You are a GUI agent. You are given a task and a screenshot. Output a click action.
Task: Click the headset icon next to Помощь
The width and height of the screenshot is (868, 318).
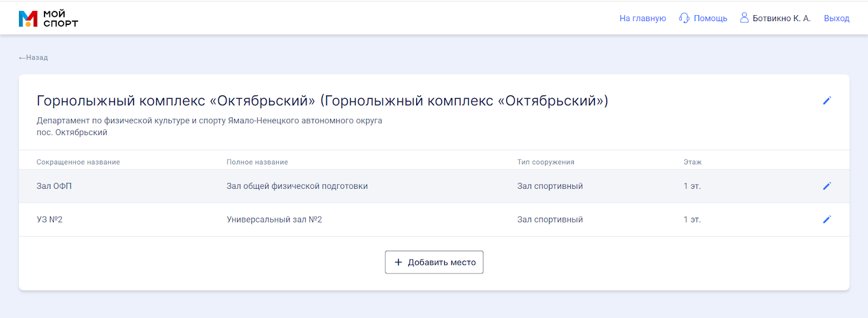coord(684,18)
